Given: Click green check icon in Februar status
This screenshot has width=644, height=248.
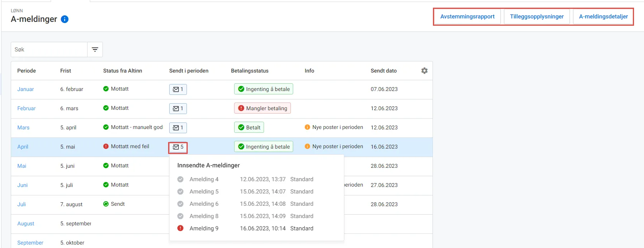Looking at the screenshot, I should tap(106, 108).
